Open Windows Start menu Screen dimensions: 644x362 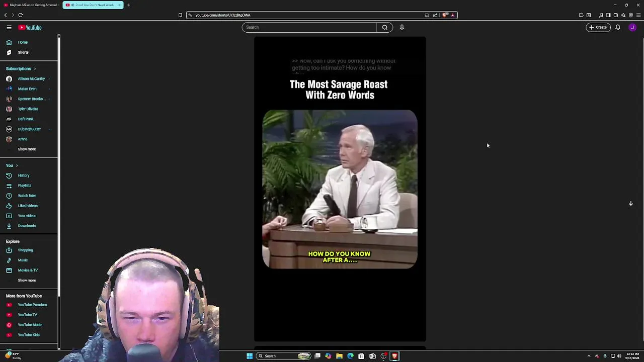250,356
